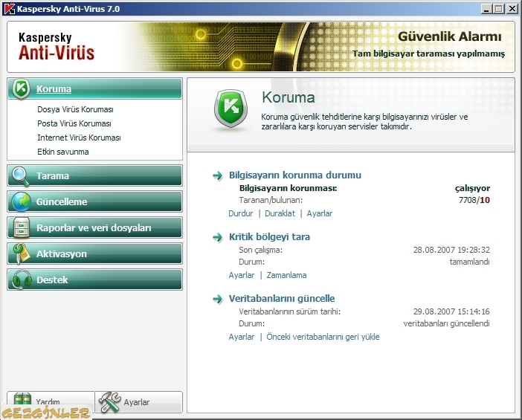
Task: Click the Güncelleme globe icon
Action: click(21, 201)
